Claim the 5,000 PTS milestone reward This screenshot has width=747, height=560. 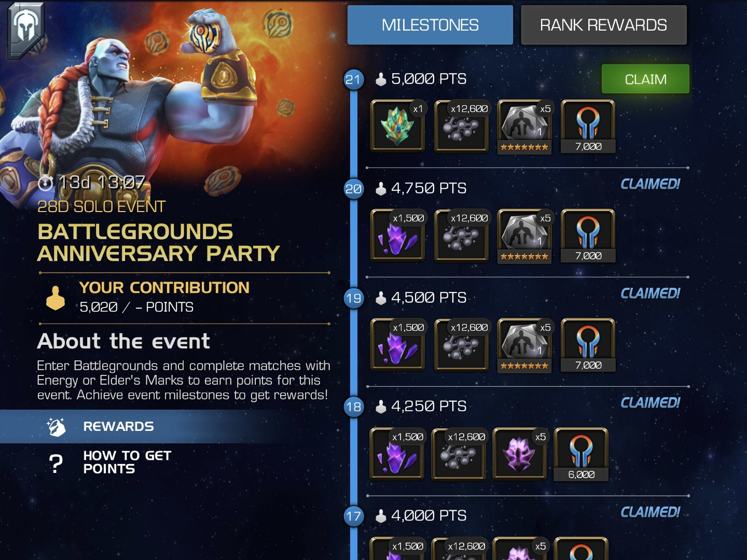coord(645,79)
